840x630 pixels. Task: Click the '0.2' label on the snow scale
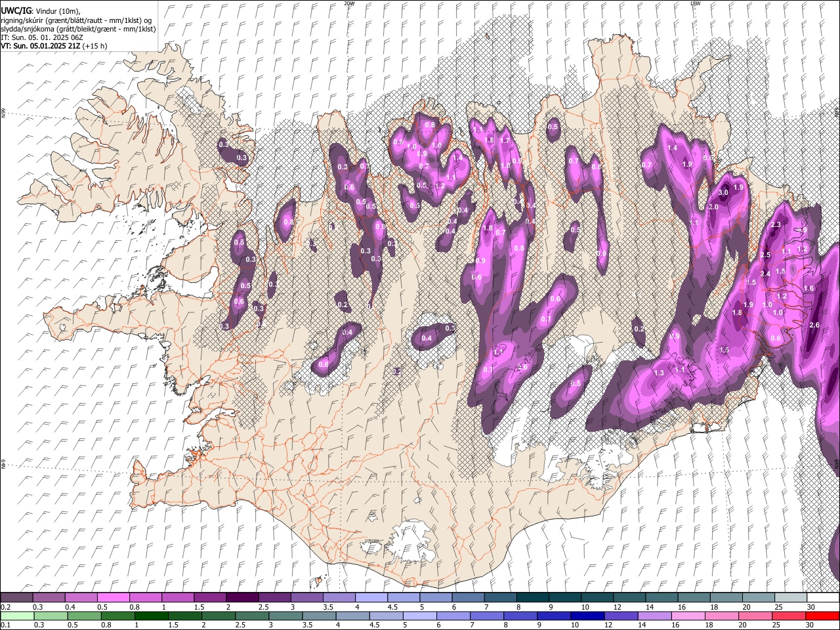pyautogui.click(x=5, y=607)
